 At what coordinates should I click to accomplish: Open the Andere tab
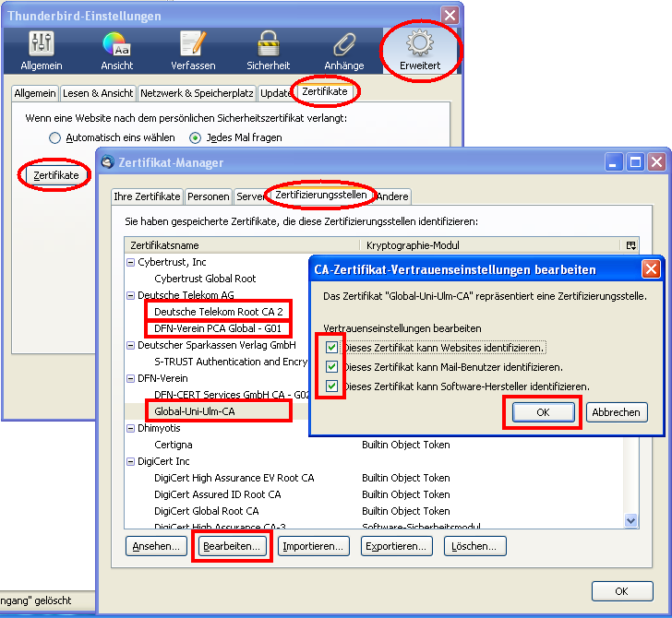392,196
